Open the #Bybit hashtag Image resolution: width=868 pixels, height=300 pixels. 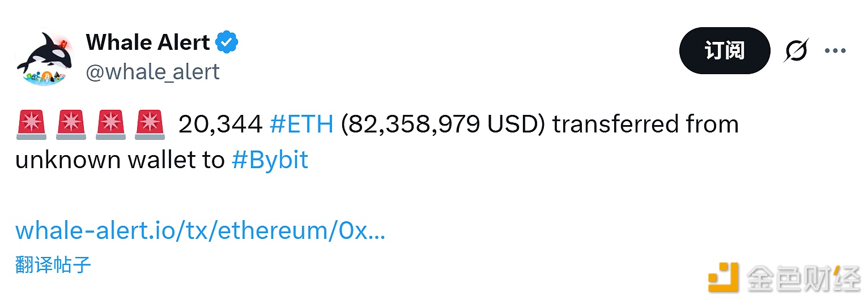tap(270, 161)
